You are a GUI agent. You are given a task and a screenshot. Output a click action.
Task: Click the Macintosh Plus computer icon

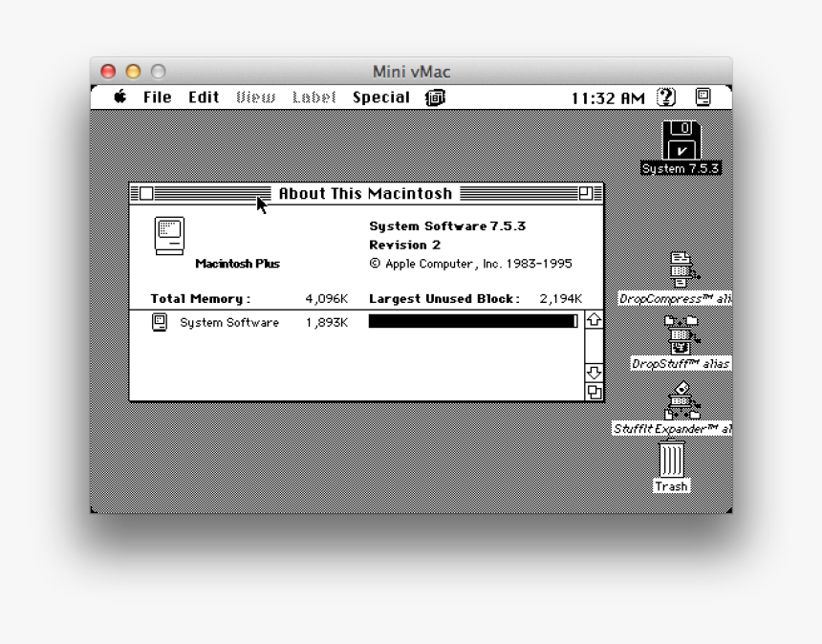[169, 236]
